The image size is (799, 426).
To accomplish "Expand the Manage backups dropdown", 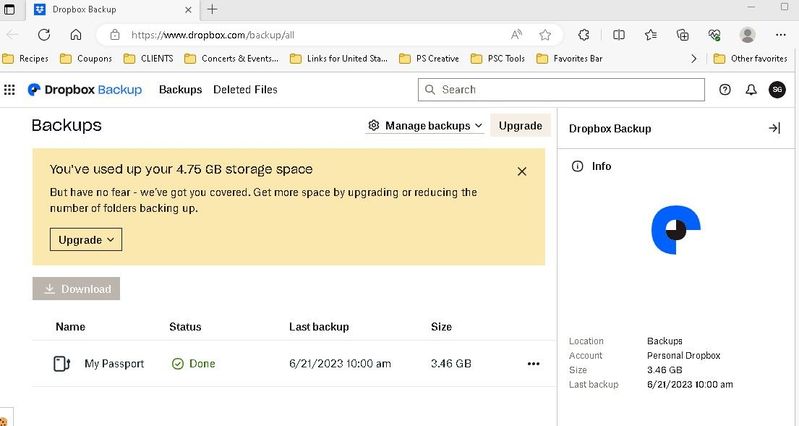I will pos(424,125).
